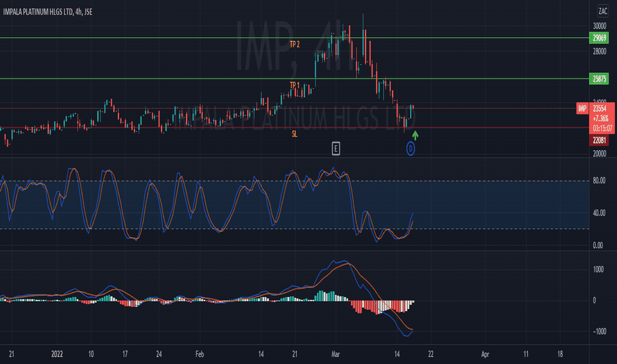Click the 1000 MACD scale label

point(598,269)
